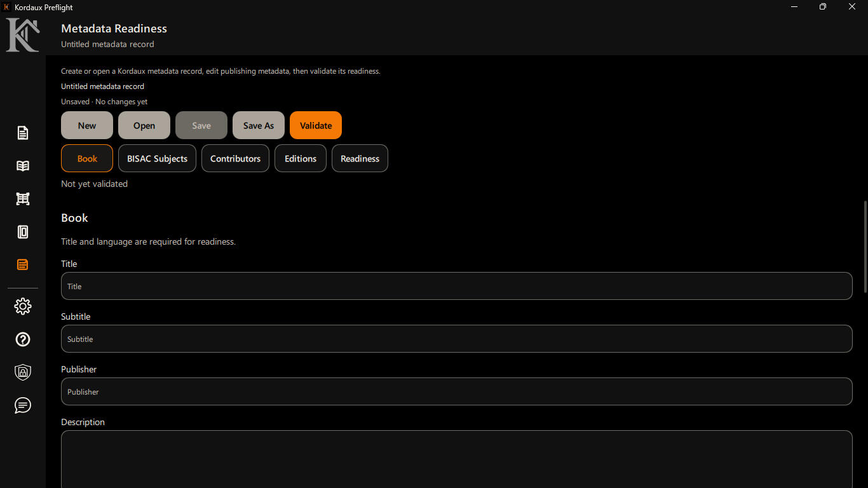The width and height of the screenshot is (868, 488).
Task: Click 'Title and language are required' note
Action: pos(148,241)
